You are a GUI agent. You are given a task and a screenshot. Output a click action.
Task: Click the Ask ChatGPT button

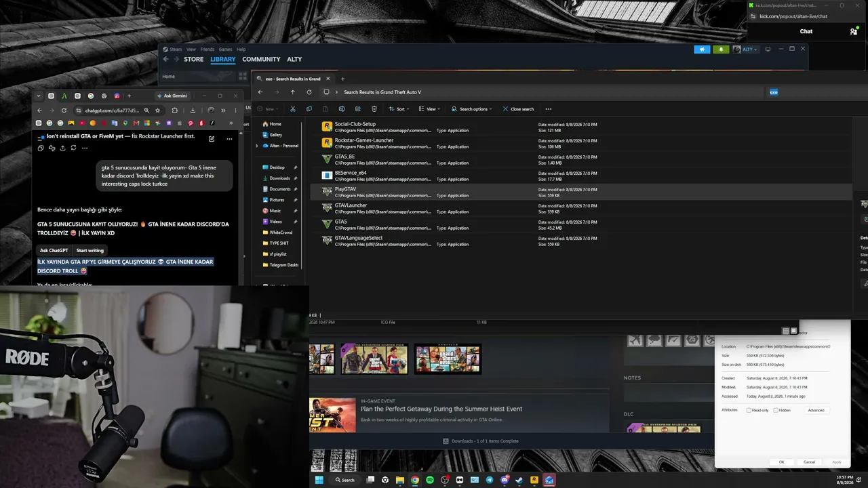[x=54, y=251]
